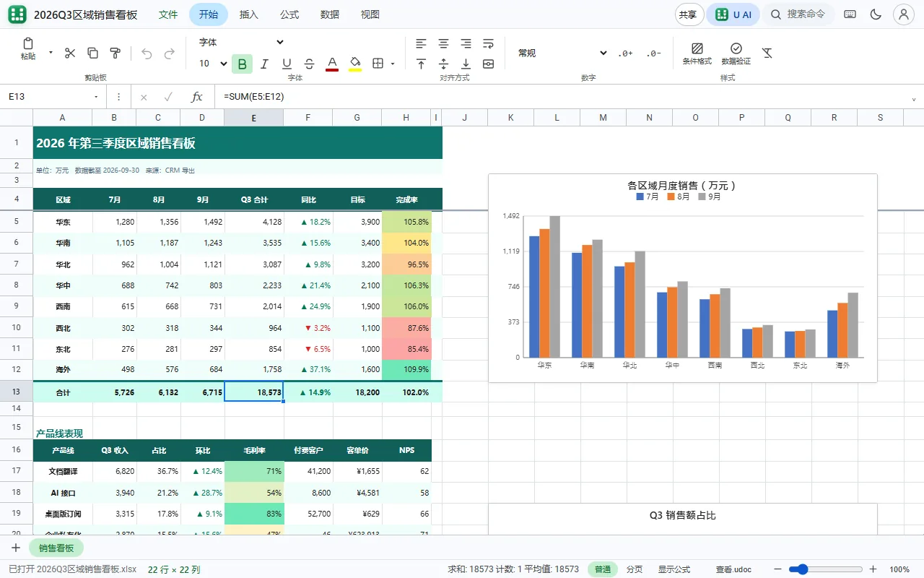The image size is (924, 578).
Task: Insert function via fx icon
Action: 196,97
